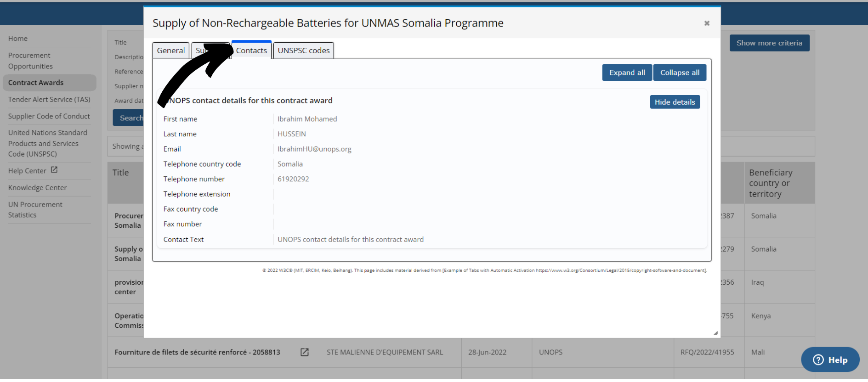The width and height of the screenshot is (868, 382).
Task: Select the first name Ibrahim Mohamed
Action: click(307, 119)
